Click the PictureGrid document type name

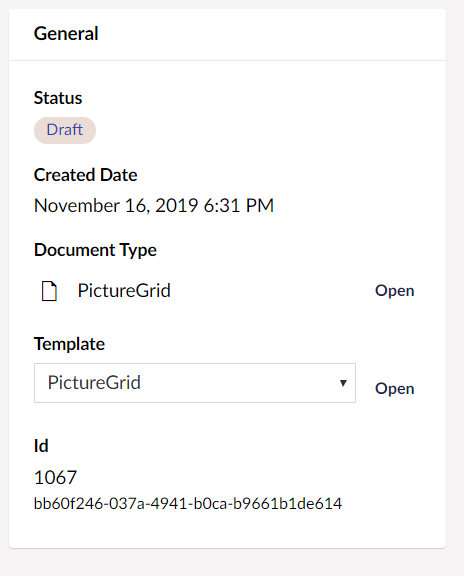click(x=124, y=291)
